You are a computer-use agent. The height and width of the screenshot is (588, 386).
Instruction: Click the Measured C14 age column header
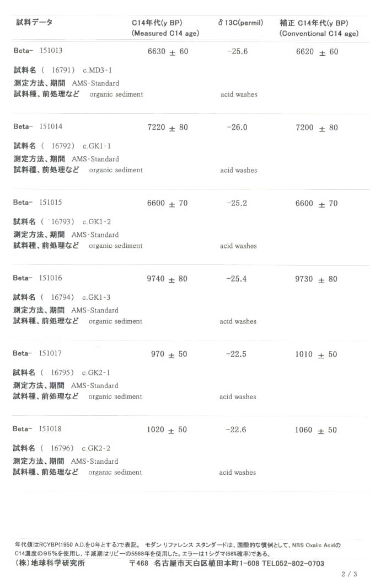(x=165, y=28)
